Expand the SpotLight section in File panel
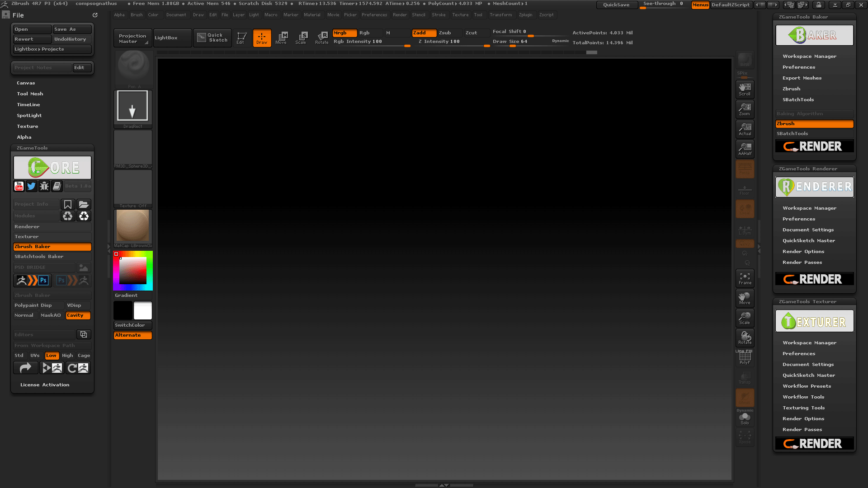 (x=29, y=115)
